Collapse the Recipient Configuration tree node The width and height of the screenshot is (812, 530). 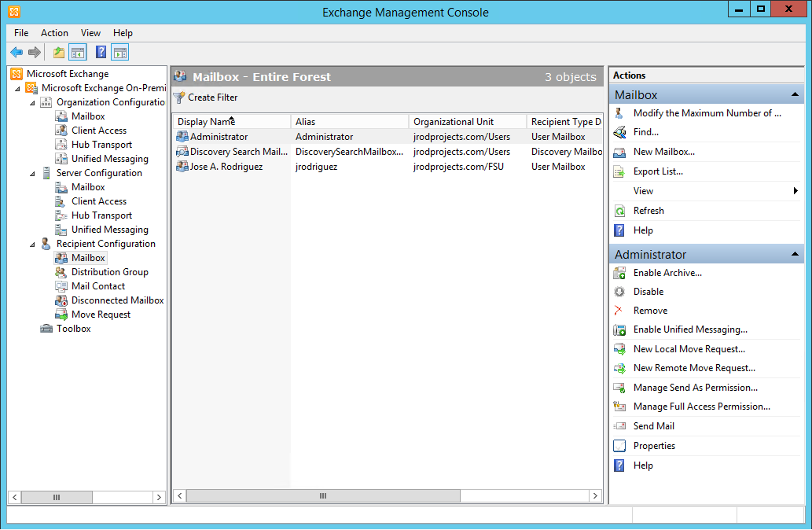pyautogui.click(x=32, y=244)
